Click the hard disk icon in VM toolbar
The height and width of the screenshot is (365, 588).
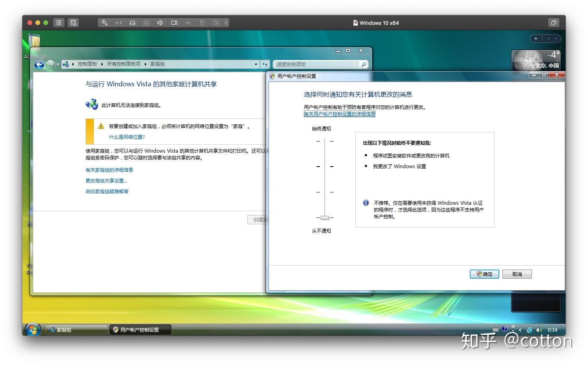[132, 23]
